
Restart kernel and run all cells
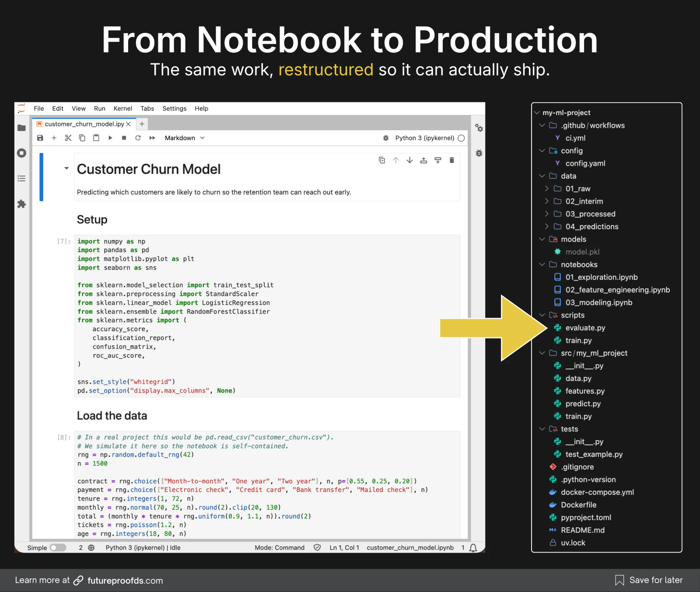coord(152,138)
